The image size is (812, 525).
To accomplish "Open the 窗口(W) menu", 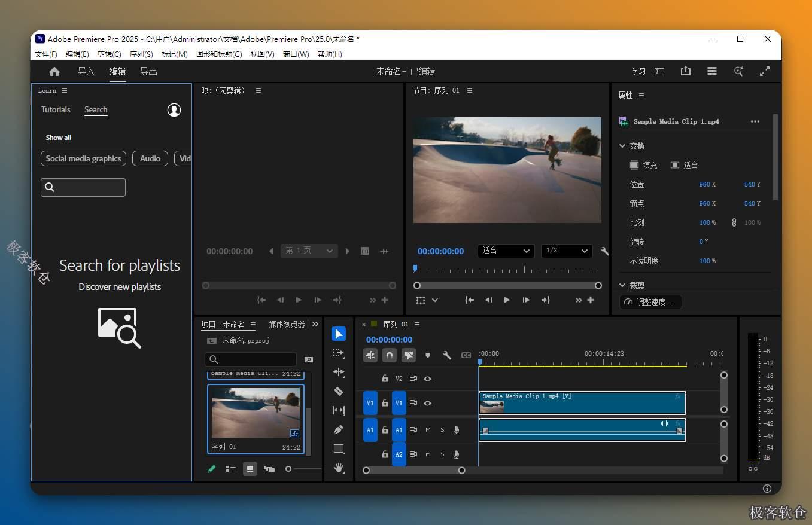I will click(296, 54).
